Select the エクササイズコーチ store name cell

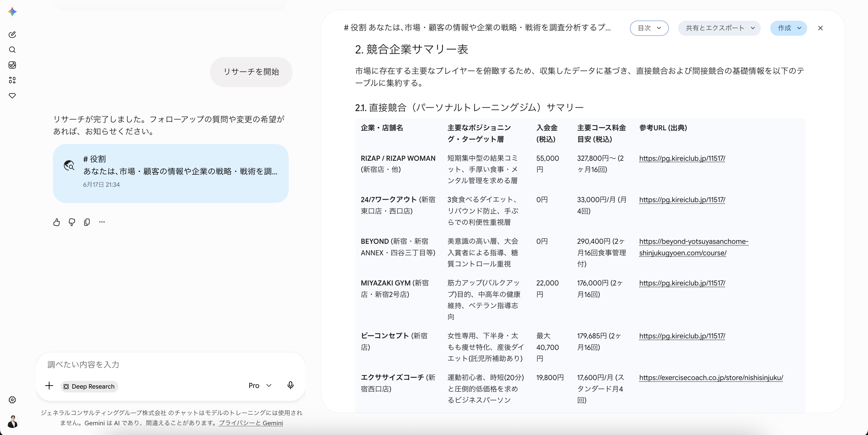398,383
